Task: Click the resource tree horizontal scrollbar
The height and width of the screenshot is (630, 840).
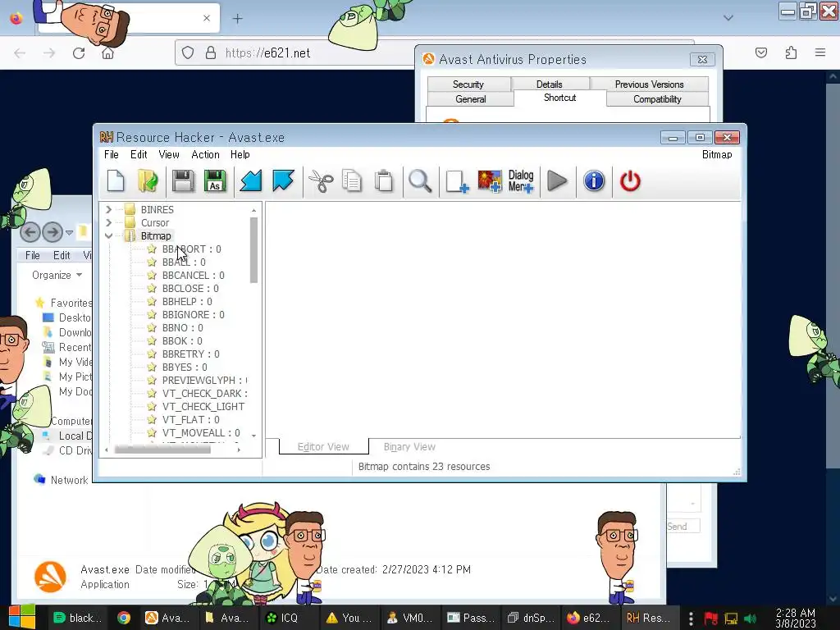Action: tap(162, 450)
